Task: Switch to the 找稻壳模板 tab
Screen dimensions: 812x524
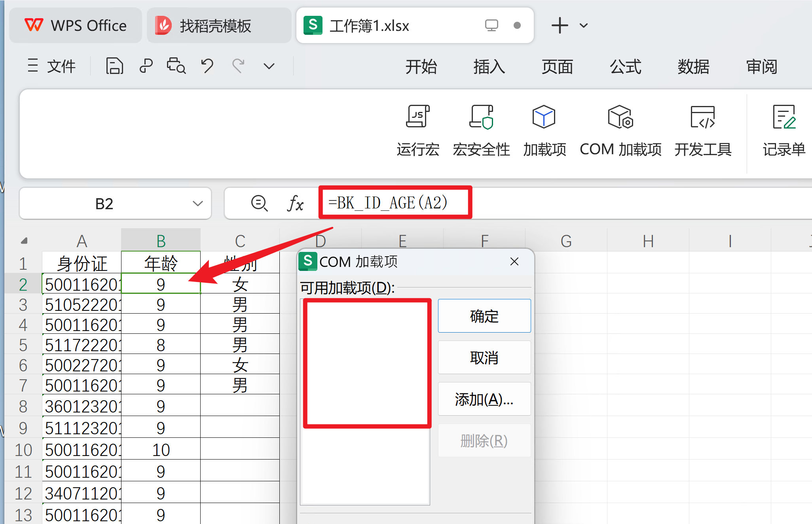Action: 219,25
